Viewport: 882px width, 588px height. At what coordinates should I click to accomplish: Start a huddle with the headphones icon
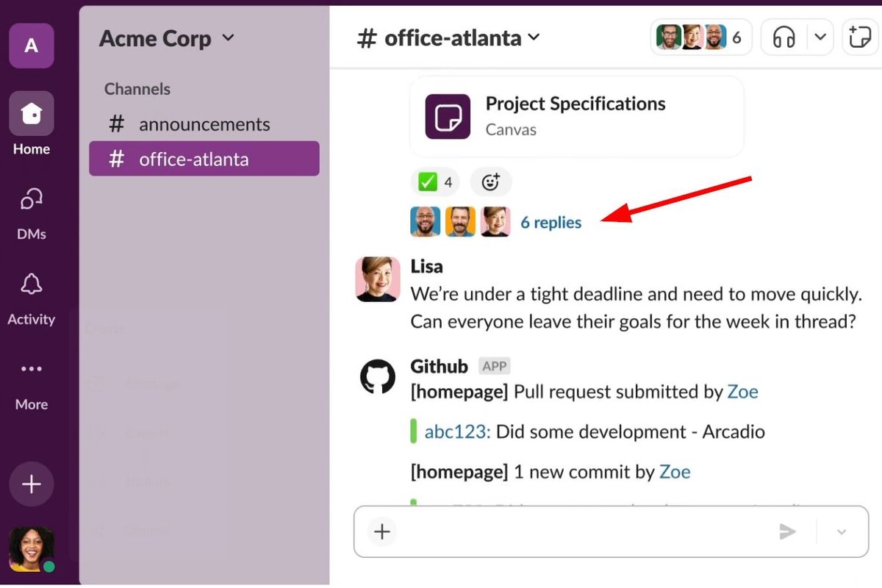(x=784, y=37)
